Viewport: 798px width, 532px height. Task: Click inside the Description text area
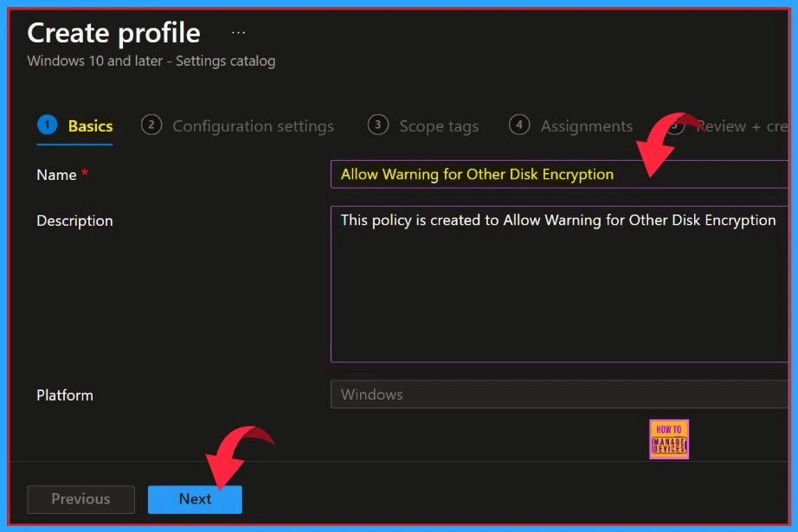pyautogui.click(x=559, y=284)
